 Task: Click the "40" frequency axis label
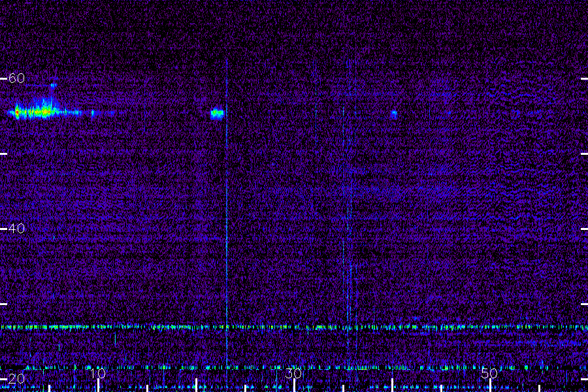click(16, 229)
